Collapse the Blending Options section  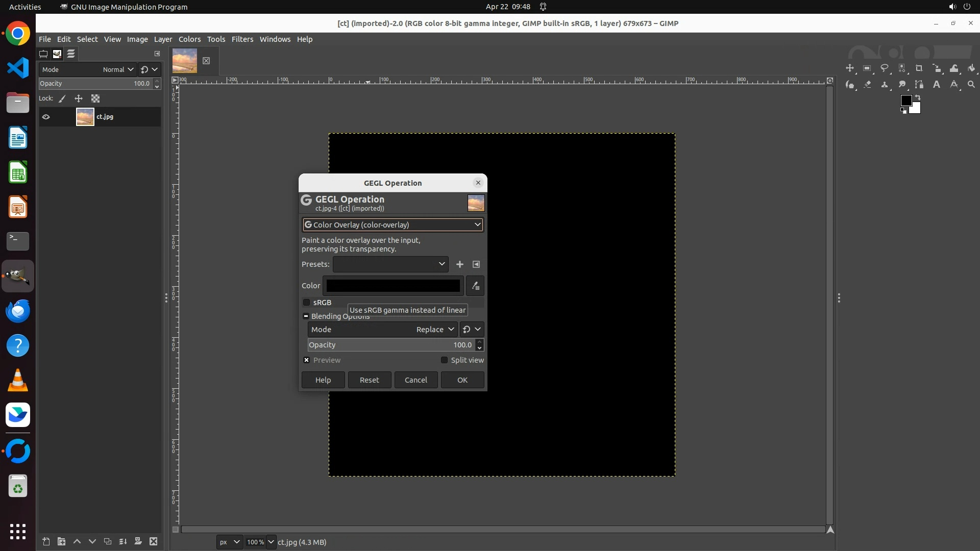pyautogui.click(x=306, y=316)
